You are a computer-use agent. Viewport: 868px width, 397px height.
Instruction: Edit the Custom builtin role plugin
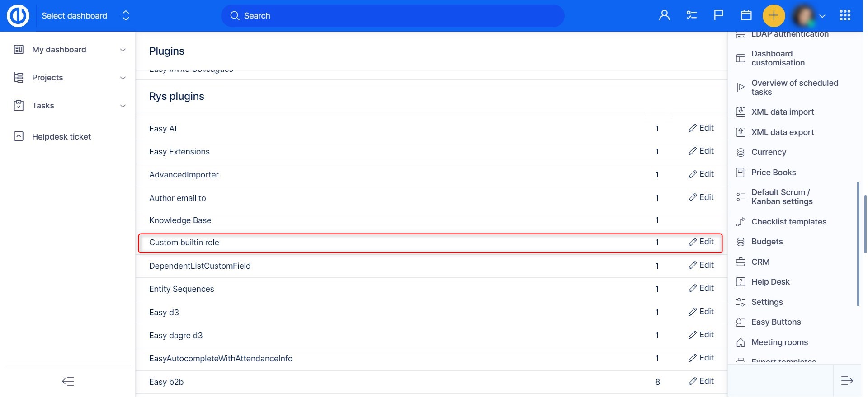point(701,242)
